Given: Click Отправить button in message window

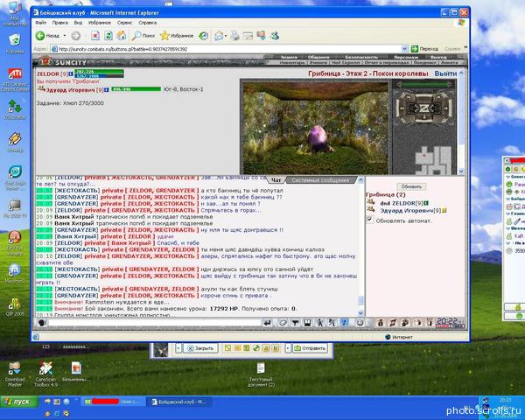Looking at the screenshot, I should (x=310, y=348).
